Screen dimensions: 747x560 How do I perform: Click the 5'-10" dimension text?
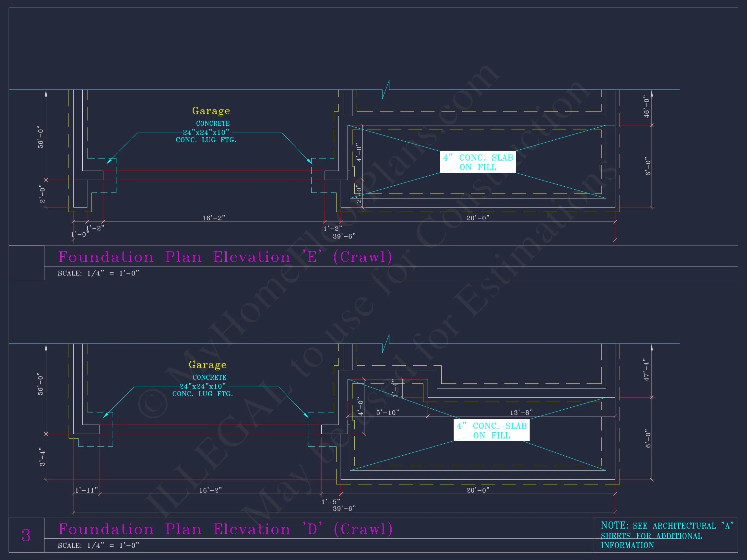388,413
